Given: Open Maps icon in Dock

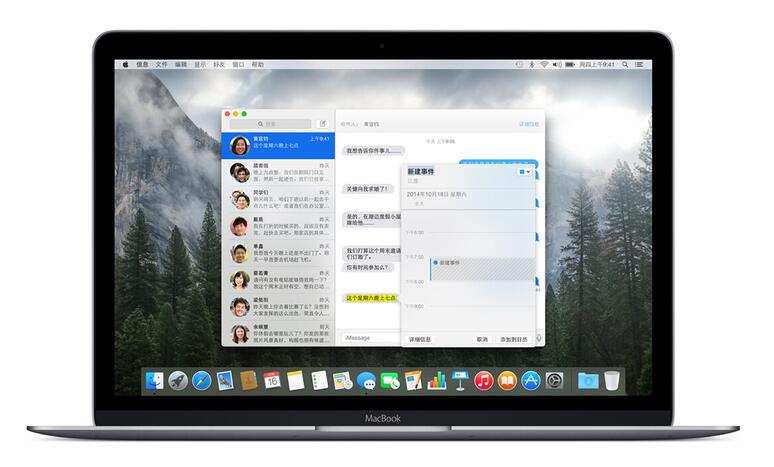Looking at the screenshot, I should (343, 381).
